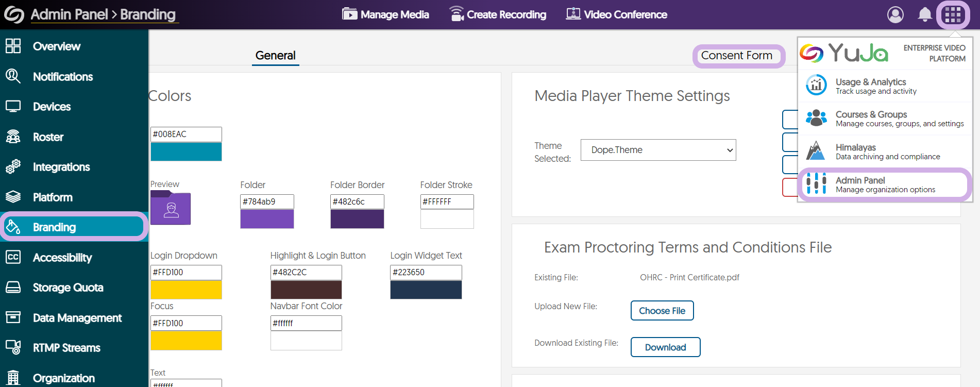This screenshot has height=387, width=980.
Task: Open Accessibility in the sidebar
Action: point(62,258)
